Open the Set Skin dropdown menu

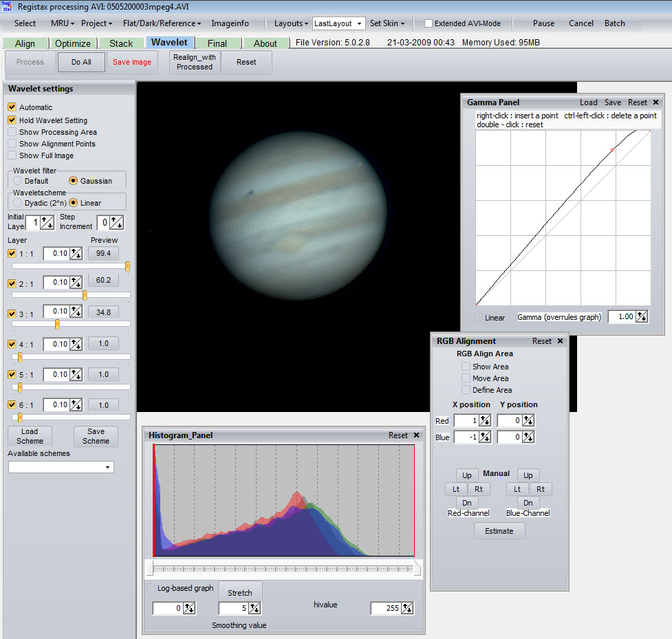coord(387,23)
